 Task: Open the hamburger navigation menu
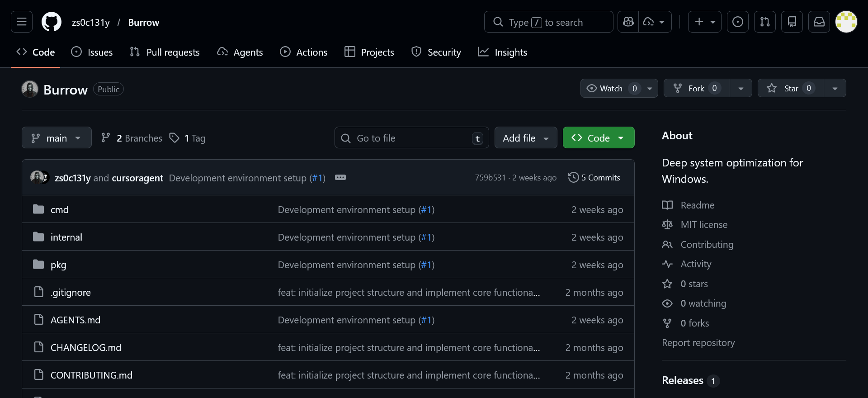(22, 22)
